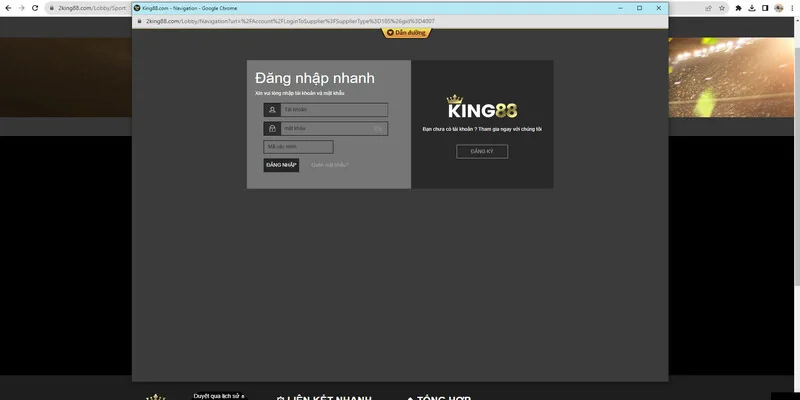The height and width of the screenshot is (400, 800).
Task: Click the forward arrow in the background browser
Action: click(21, 8)
